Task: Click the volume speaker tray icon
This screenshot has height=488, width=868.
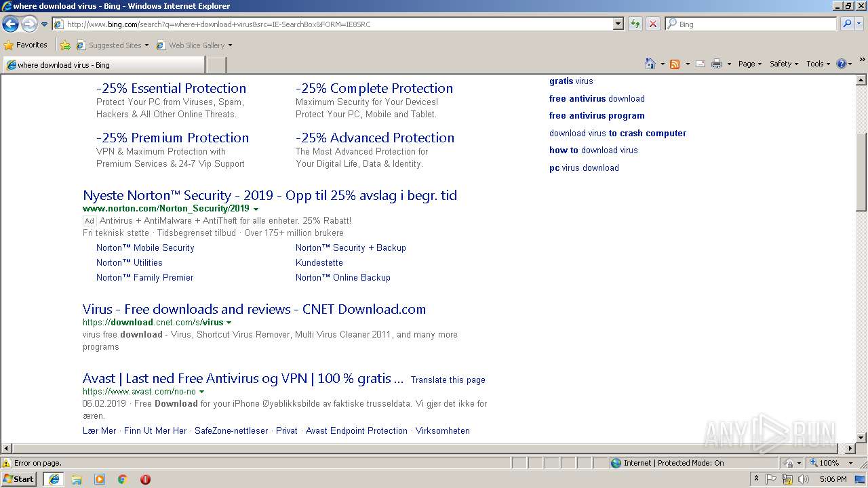Action: pos(804,479)
